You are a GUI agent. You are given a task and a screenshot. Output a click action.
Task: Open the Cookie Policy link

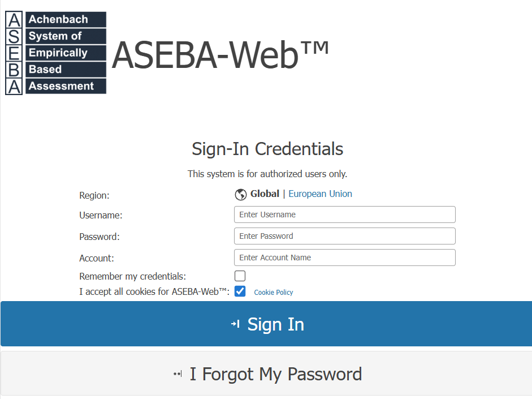[x=274, y=293]
